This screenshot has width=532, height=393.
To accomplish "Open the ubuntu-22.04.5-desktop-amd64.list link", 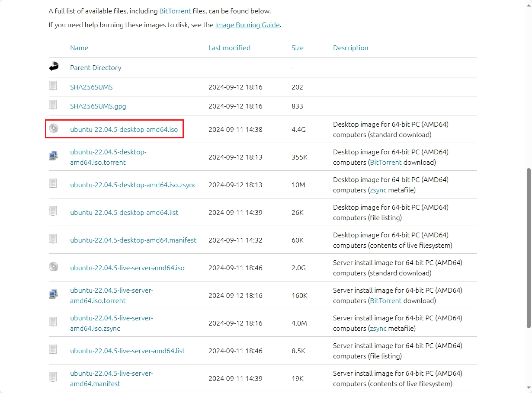I will pyautogui.click(x=124, y=213).
